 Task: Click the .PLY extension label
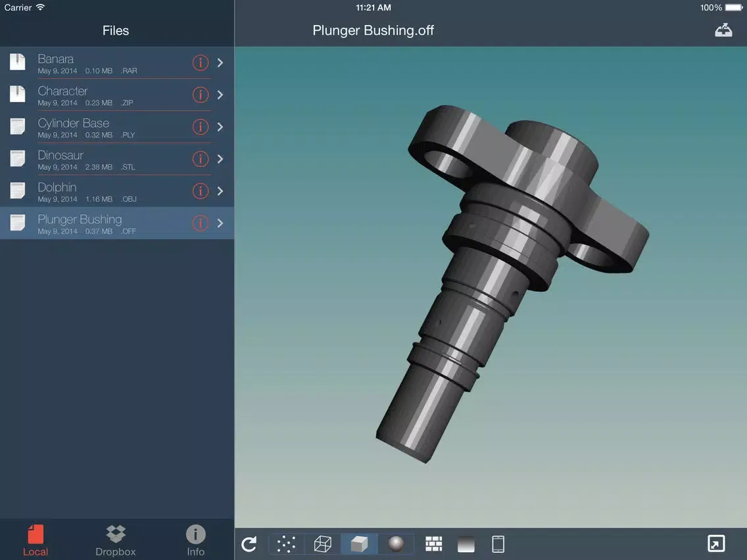click(x=128, y=135)
